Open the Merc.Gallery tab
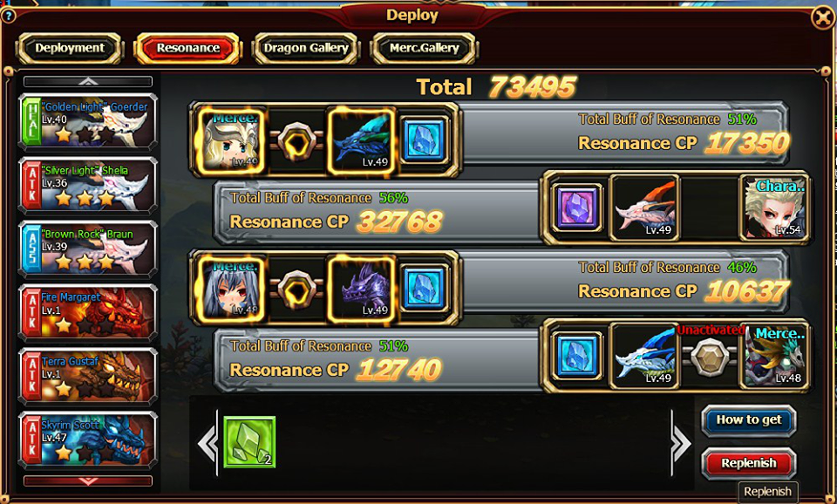The image size is (837, 504). point(424,48)
